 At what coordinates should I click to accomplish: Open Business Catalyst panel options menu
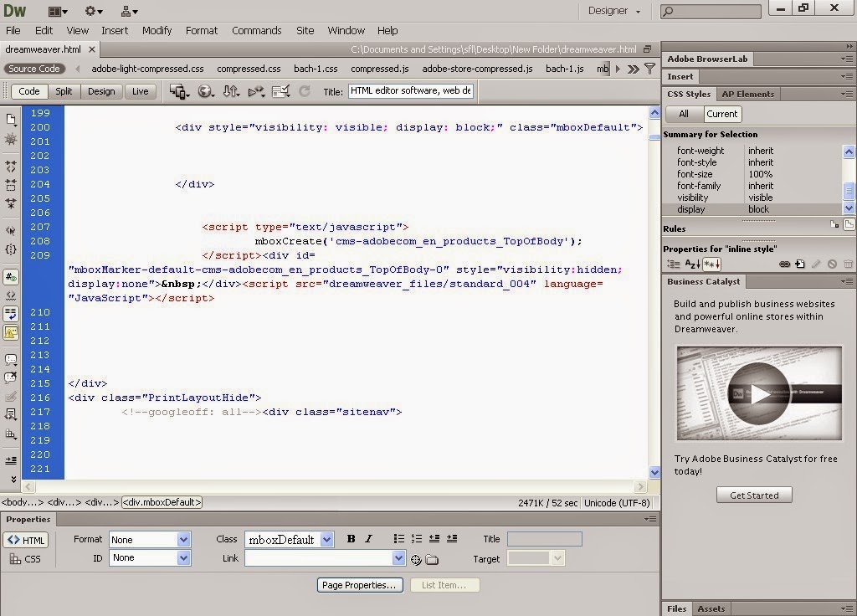(847, 281)
